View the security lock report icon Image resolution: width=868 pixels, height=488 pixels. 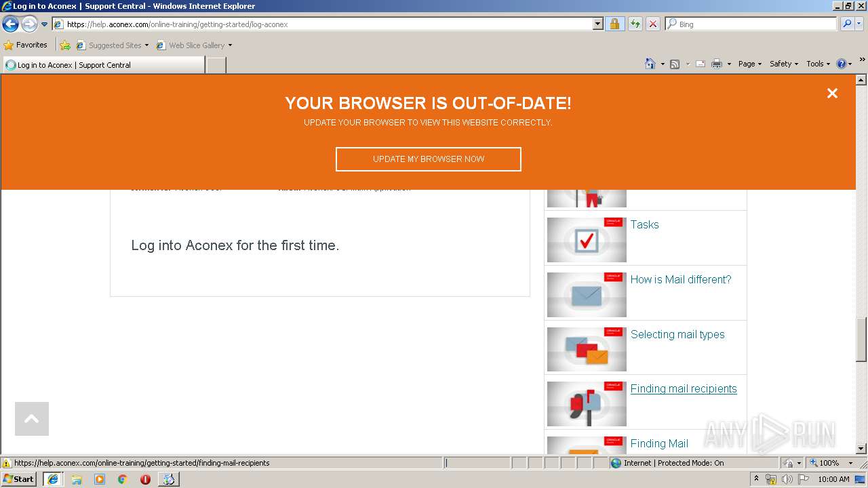click(x=614, y=24)
